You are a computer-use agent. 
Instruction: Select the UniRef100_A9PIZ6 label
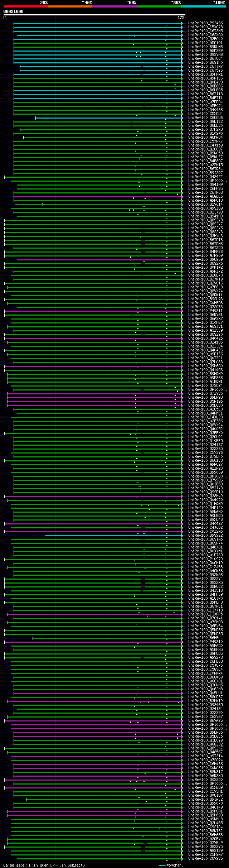(205, 354)
